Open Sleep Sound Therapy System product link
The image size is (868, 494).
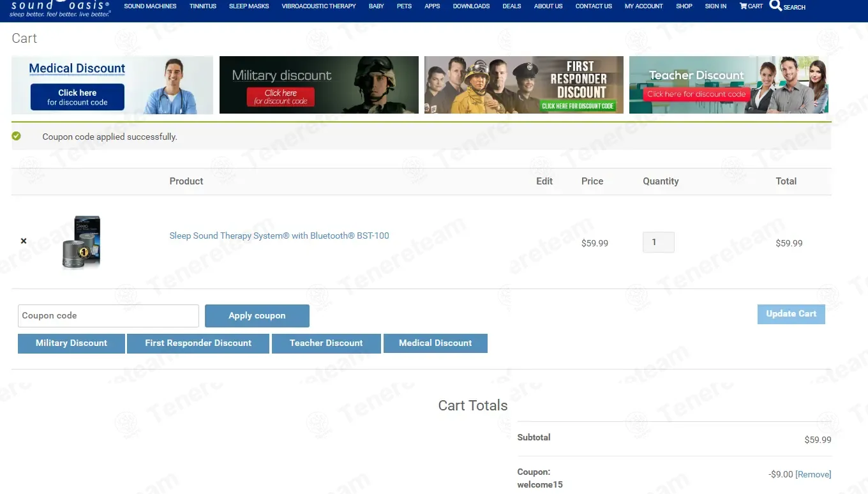(279, 236)
